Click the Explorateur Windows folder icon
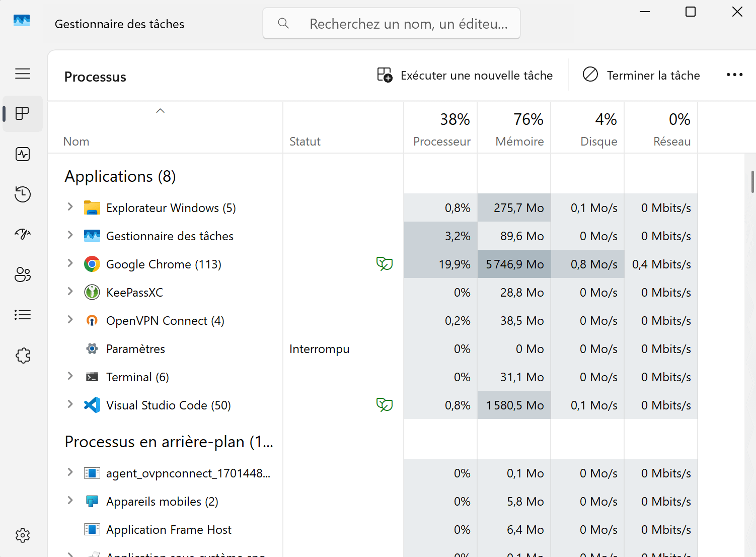This screenshot has width=756, height=557. (92, 208)
